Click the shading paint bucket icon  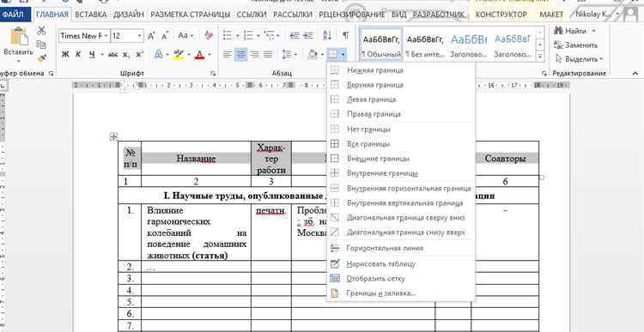313,54
